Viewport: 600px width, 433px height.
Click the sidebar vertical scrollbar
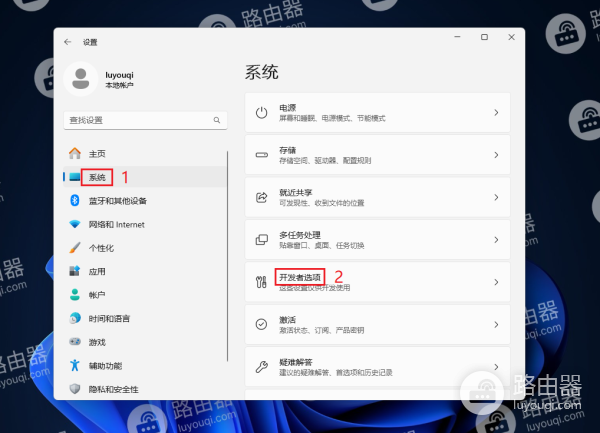(x=228, y=256)
